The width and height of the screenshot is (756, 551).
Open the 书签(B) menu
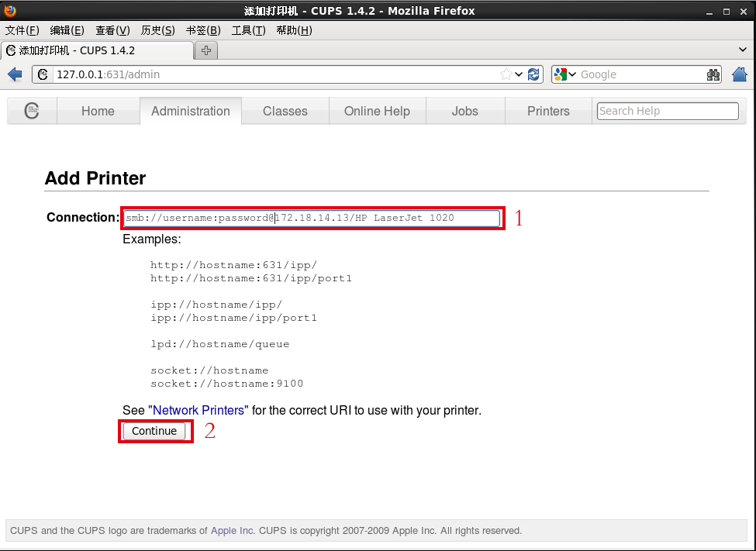[x=203, y=30]
